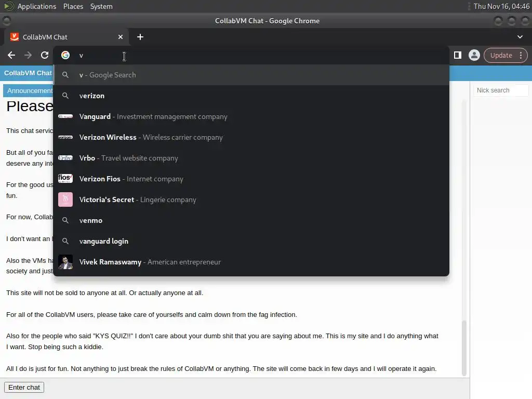Click the CollabVM Chat header title

coord(28,73)
